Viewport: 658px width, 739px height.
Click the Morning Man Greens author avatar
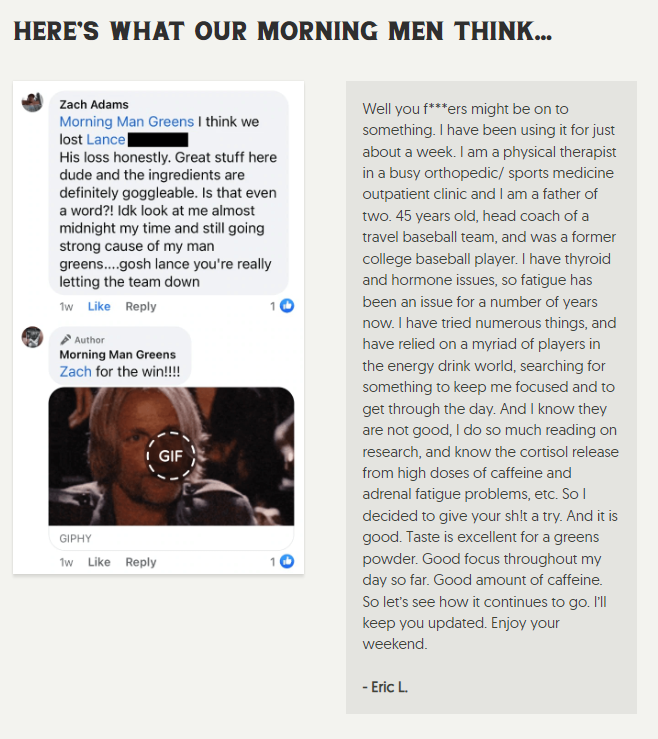33,337
